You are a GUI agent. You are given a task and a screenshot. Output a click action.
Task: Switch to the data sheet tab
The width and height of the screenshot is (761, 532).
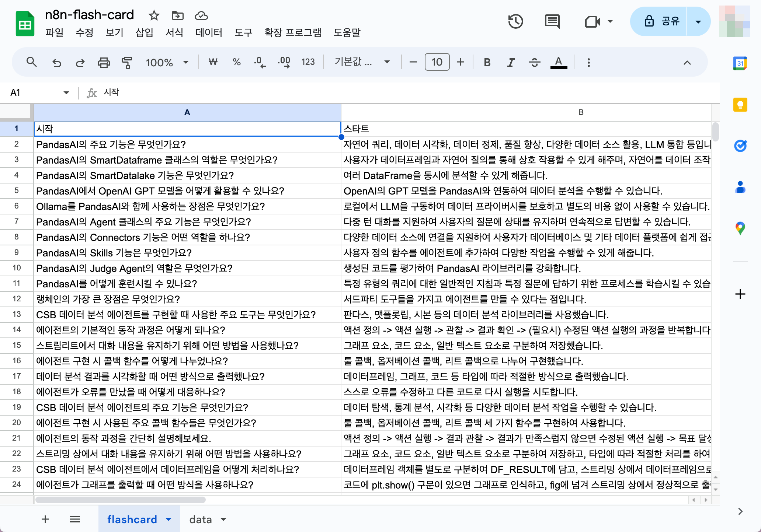(200, 519)
